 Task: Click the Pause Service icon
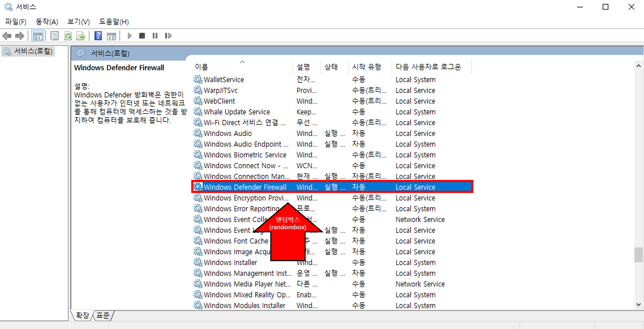155,36
